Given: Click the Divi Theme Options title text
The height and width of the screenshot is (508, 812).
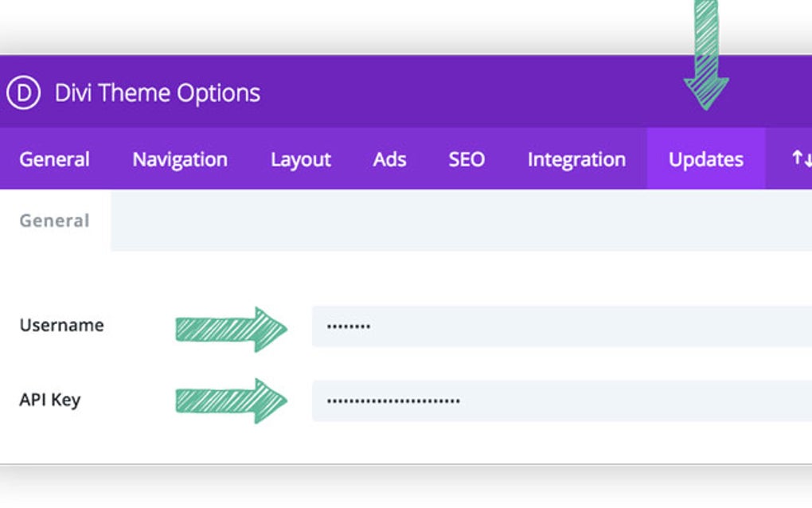Looking at the screenshot, I should coord(155,92).
